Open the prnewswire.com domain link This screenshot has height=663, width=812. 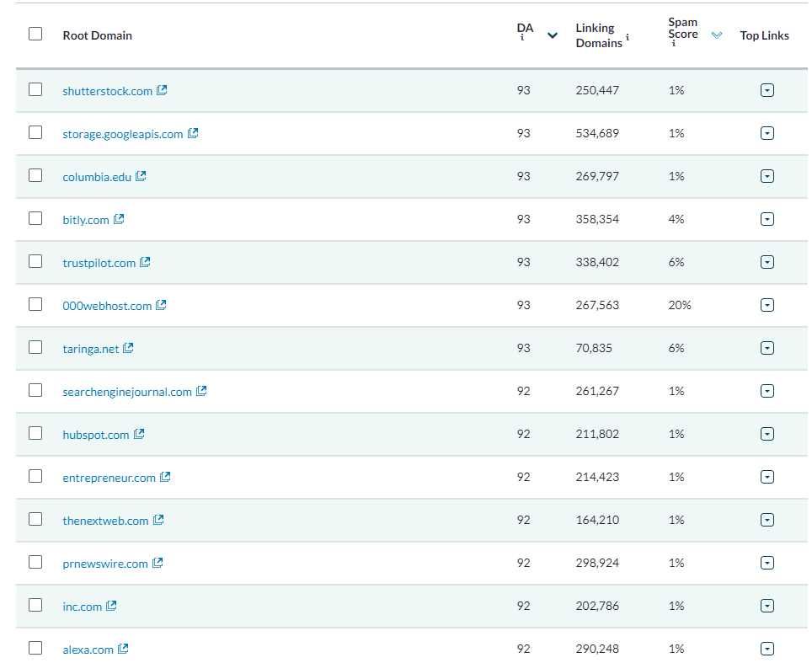point(105,564)
